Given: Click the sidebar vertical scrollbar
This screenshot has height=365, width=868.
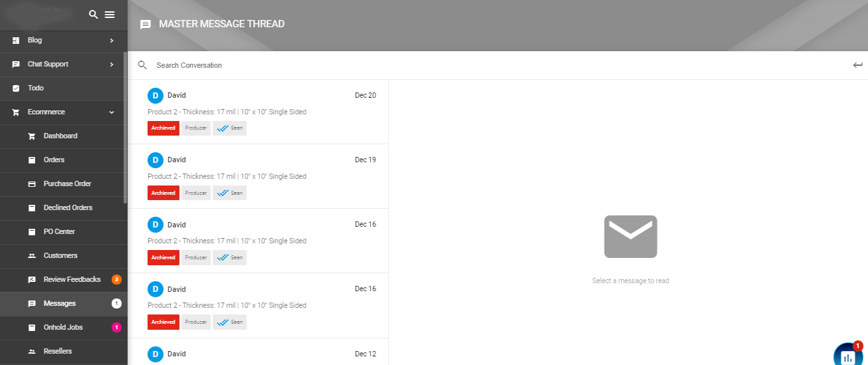Looking at the screenshot, I should [x=125, y=128].
